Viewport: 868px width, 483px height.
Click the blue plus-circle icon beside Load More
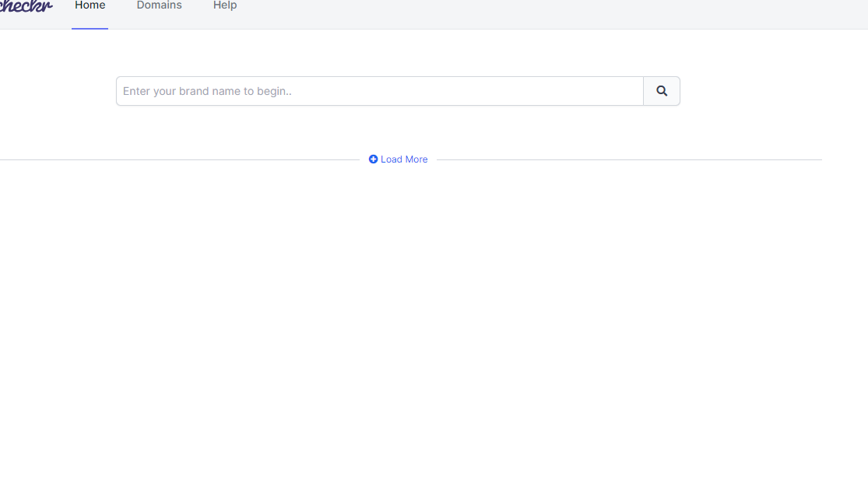pos(373,159)
